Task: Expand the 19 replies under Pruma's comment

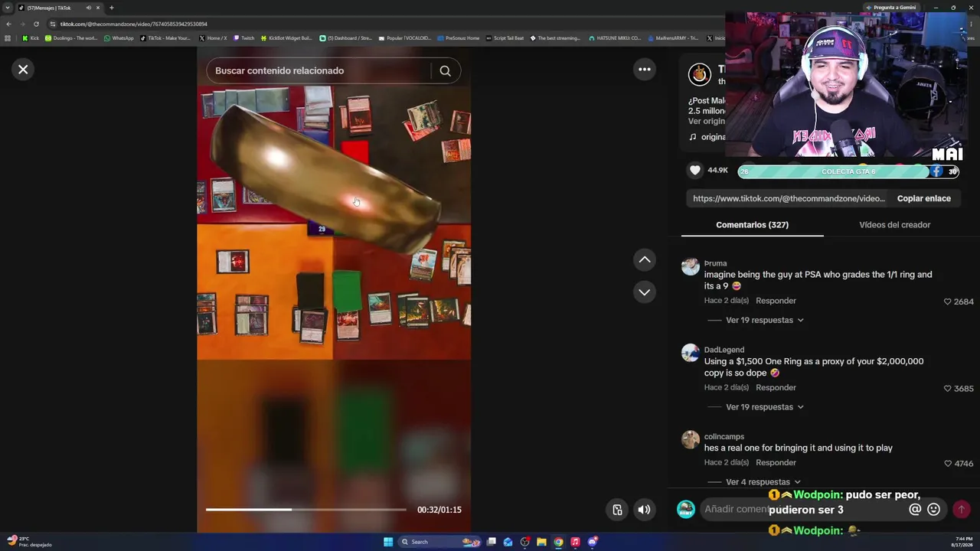Action: coord(764,320)
